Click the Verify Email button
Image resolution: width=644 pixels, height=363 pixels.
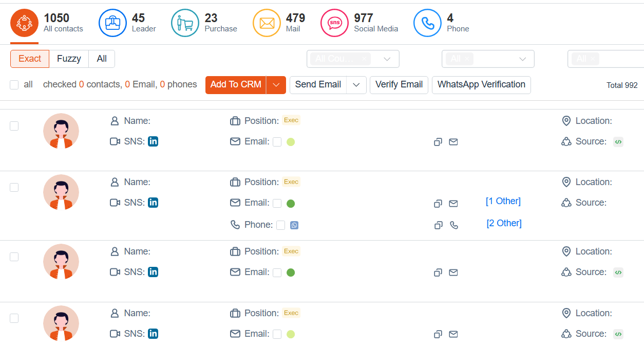tap(399, 85)
